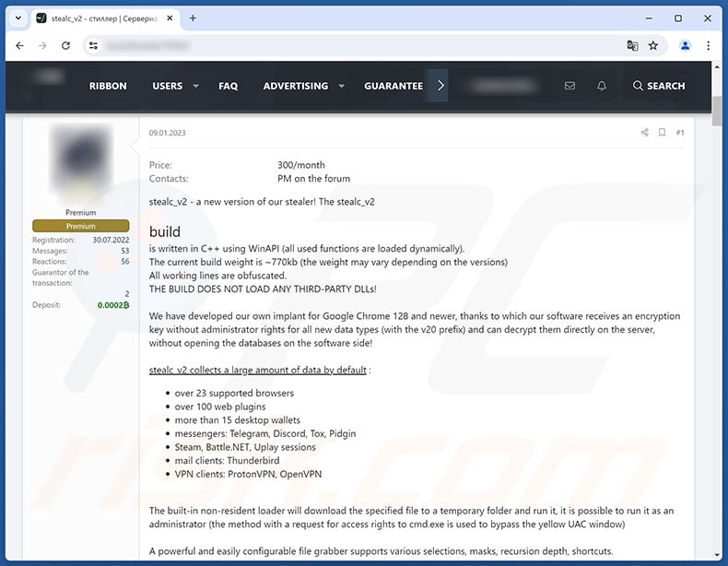
Task: Click 'THE BUILD DOES NOT LOAD ANY THIRD-PARTY DLLs!' line
Action: coord(263,289)
